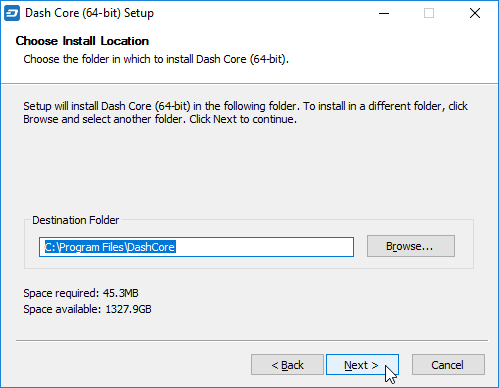Open the Browse... folder picker
The image size is (499, 388).
point(411,246)
